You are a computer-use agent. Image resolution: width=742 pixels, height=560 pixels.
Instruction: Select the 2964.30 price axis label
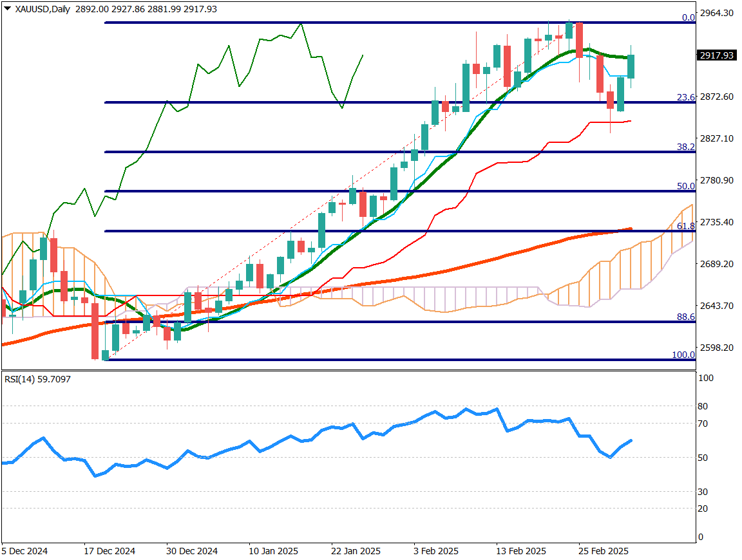[x=718, y=13]
